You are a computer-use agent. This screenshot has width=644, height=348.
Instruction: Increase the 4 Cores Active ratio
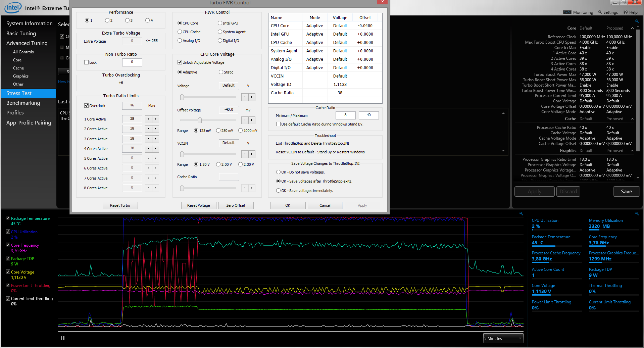click(x=155, y=149)
